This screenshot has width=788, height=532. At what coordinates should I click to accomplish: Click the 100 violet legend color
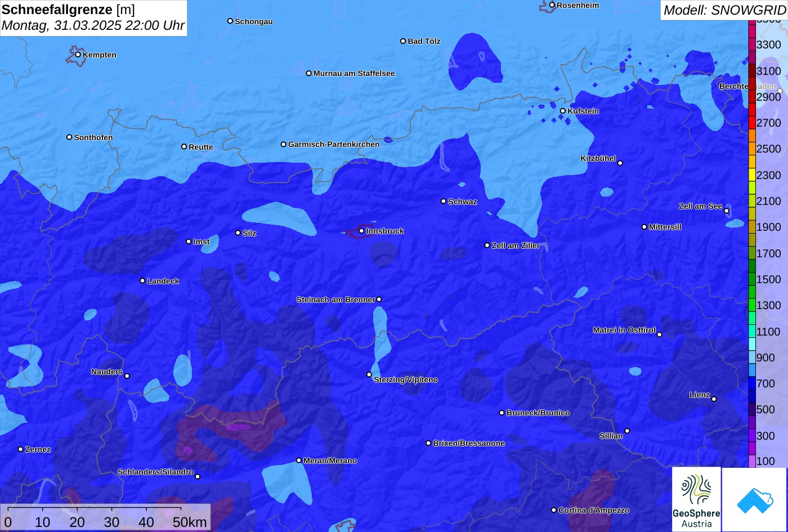(x=752, y=461)
